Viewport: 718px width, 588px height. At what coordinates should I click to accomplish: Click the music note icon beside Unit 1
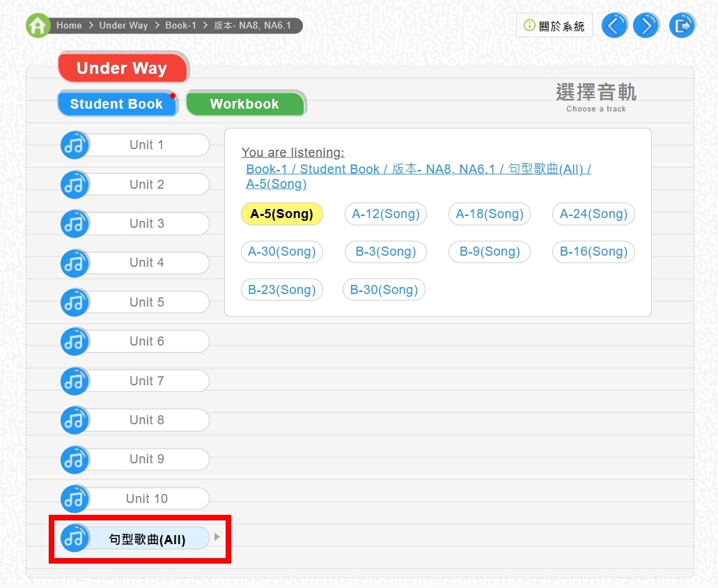(x=75, y=145)
